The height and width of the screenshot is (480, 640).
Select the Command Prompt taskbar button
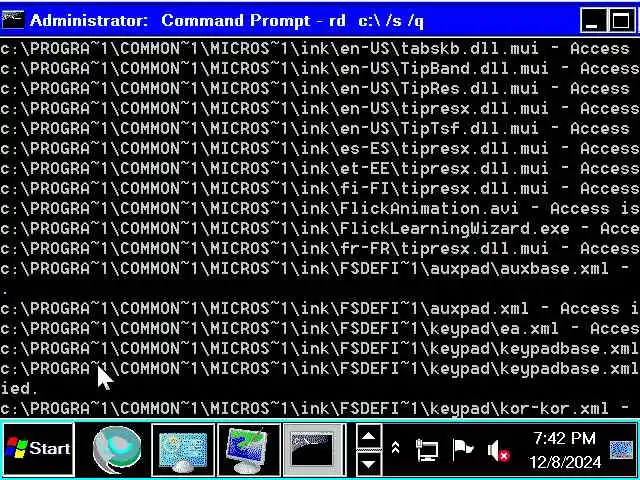314,450
